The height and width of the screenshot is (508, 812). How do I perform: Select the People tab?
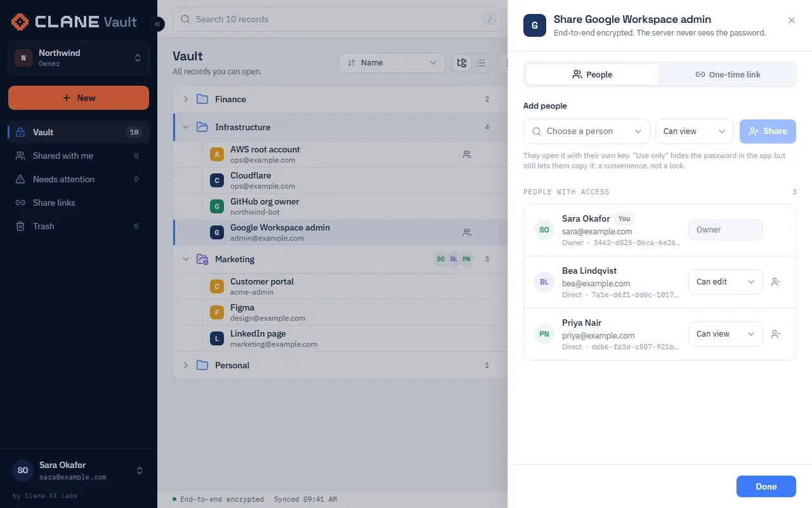593,74
